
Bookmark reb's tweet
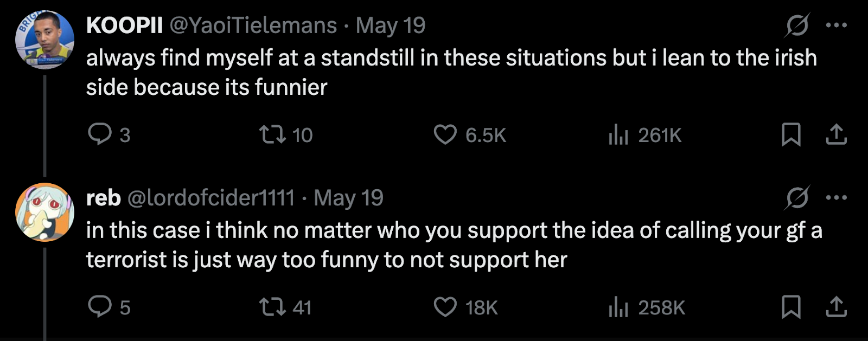[791, 307]
